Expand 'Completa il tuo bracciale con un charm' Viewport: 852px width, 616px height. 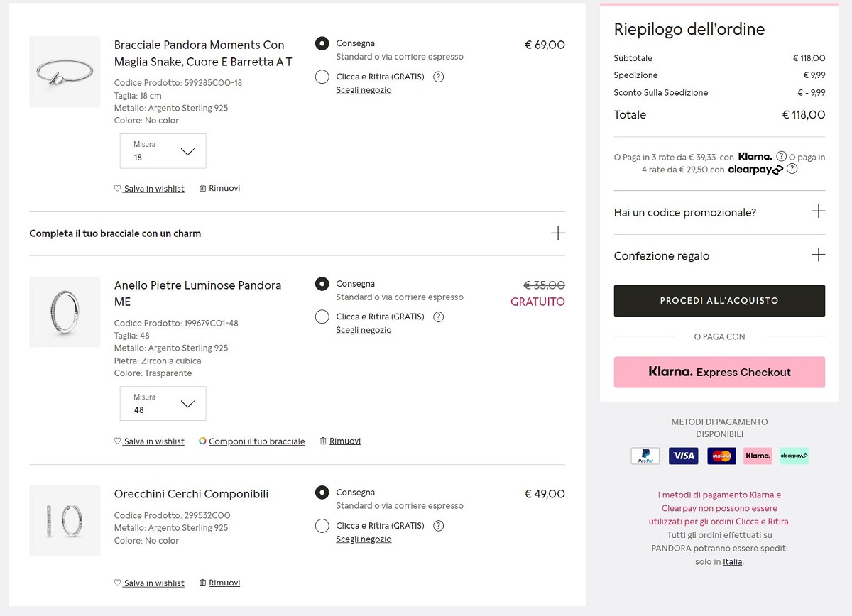[558, 233]
